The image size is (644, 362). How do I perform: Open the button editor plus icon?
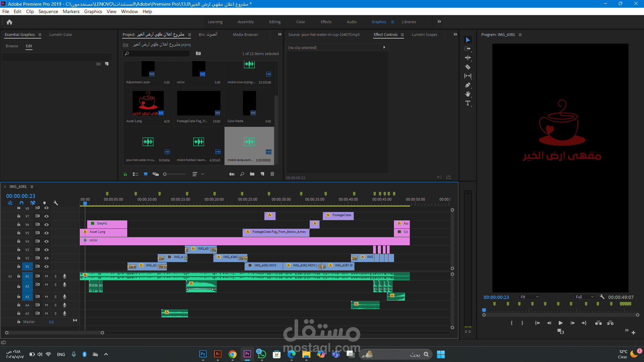[x=633, y=332]
